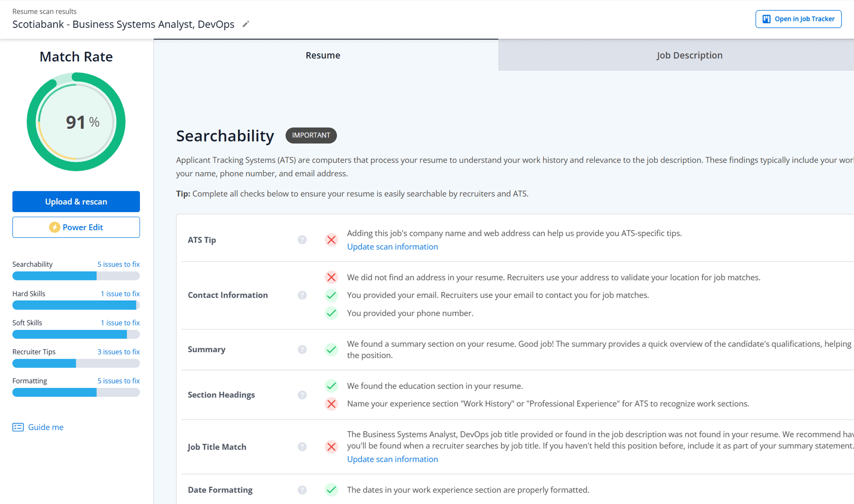Click the Searchability section heading
Screen dimensions: 854x504
click(x=225, y=136)
